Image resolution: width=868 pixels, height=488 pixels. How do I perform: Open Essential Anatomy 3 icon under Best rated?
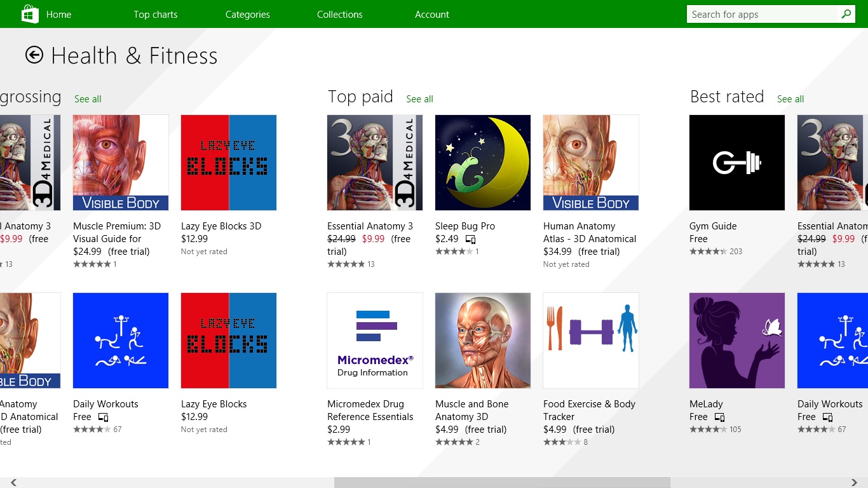click(832, 163)
